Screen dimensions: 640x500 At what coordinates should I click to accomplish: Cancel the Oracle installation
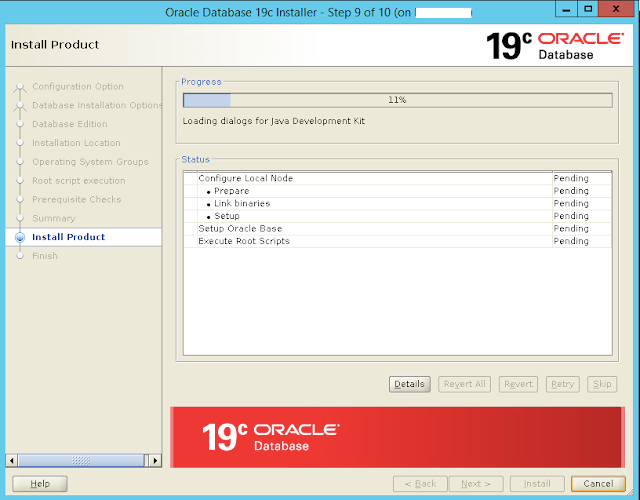[598, 484]
